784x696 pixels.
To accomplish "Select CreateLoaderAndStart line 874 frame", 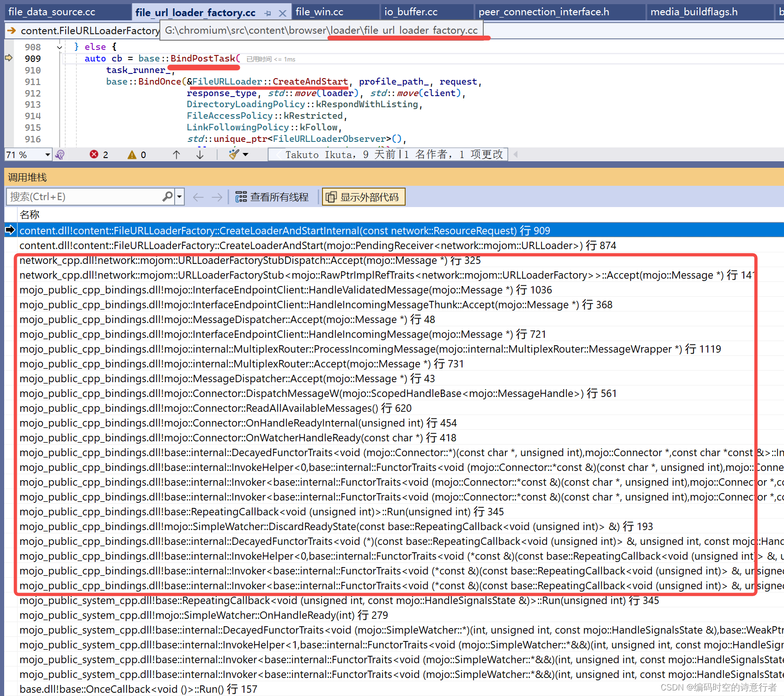I will click(x=400, y=245).
